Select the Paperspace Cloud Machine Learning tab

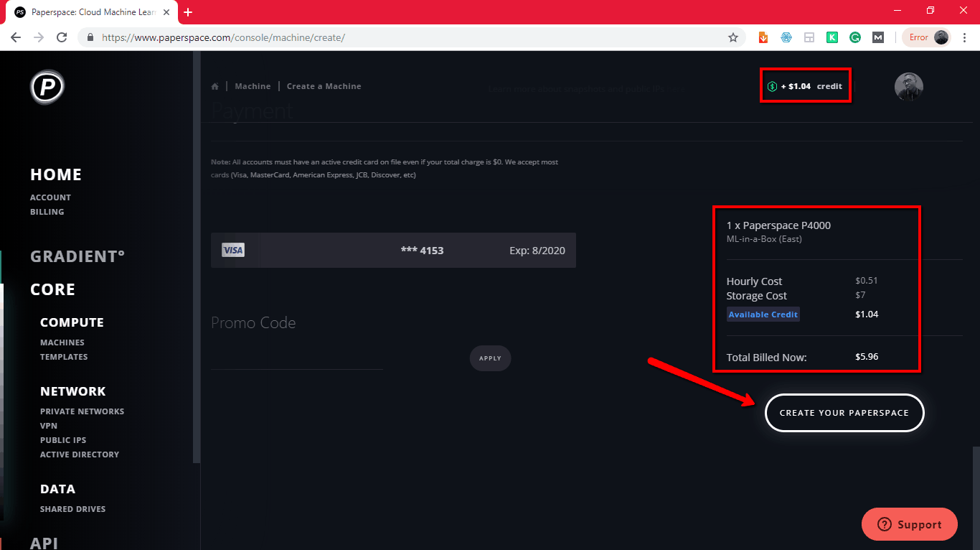[91, 12]
